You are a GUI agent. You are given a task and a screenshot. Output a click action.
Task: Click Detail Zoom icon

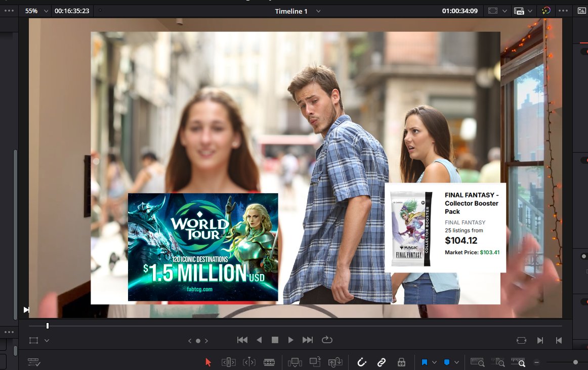pyautogui.click(x=498, y=362)
